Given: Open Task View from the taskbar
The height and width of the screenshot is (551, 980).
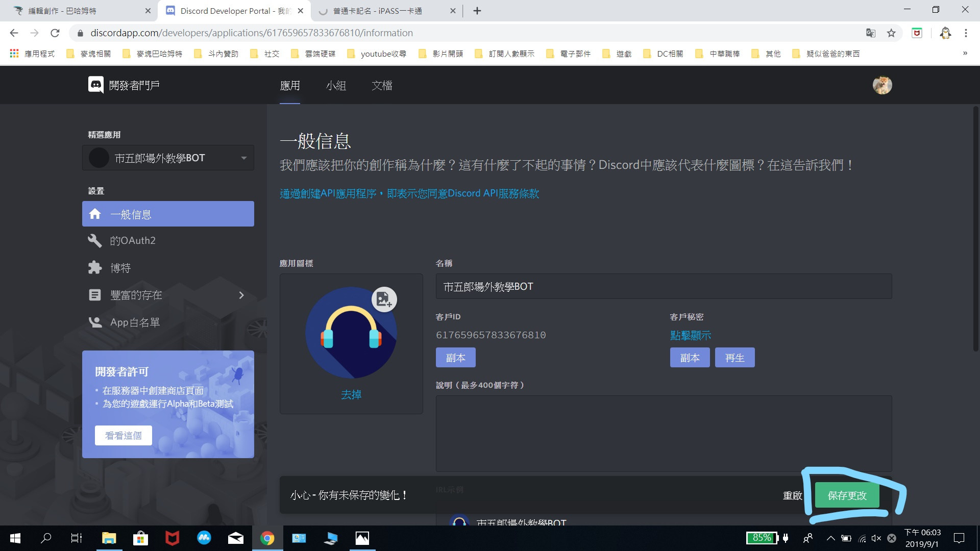Looking at the screenshot, I should (77, 538).
